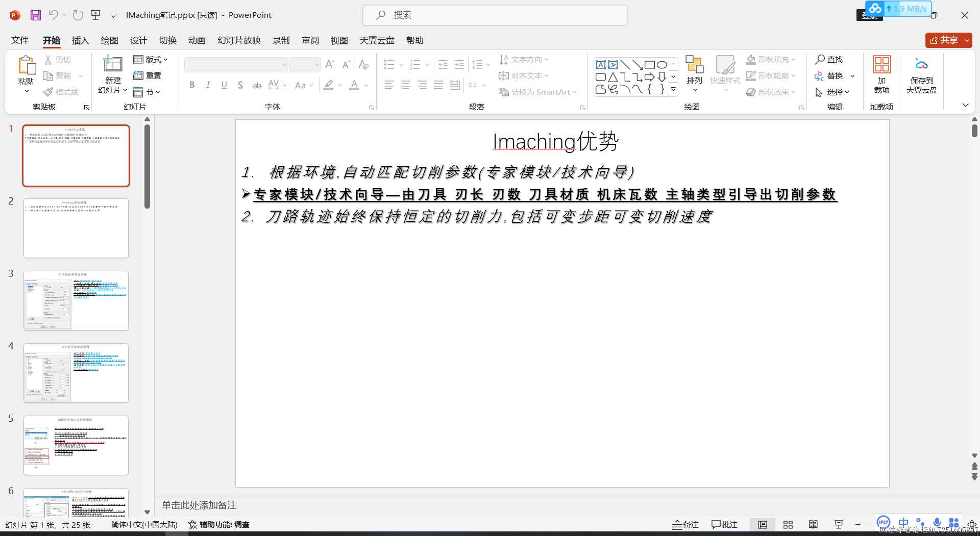Image resolution: width=980 pixels, height=536 pixels.
Task: Click the search box in title bar
Action: point(495,15)
